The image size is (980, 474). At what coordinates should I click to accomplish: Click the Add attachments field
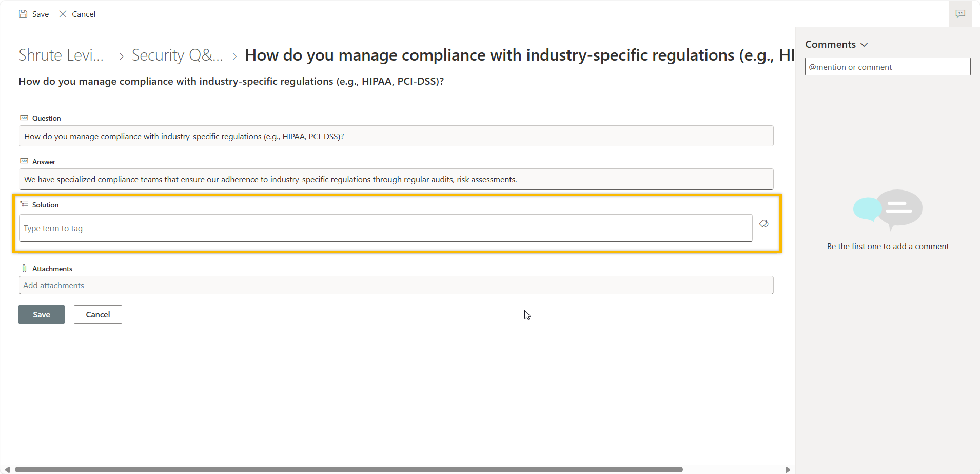pyautogui.click(x=396, y=285)
